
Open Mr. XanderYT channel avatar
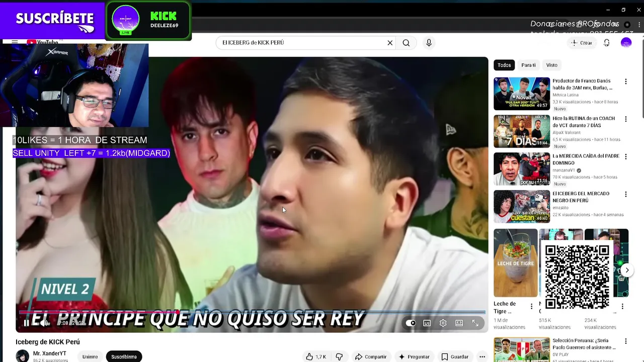23,356
